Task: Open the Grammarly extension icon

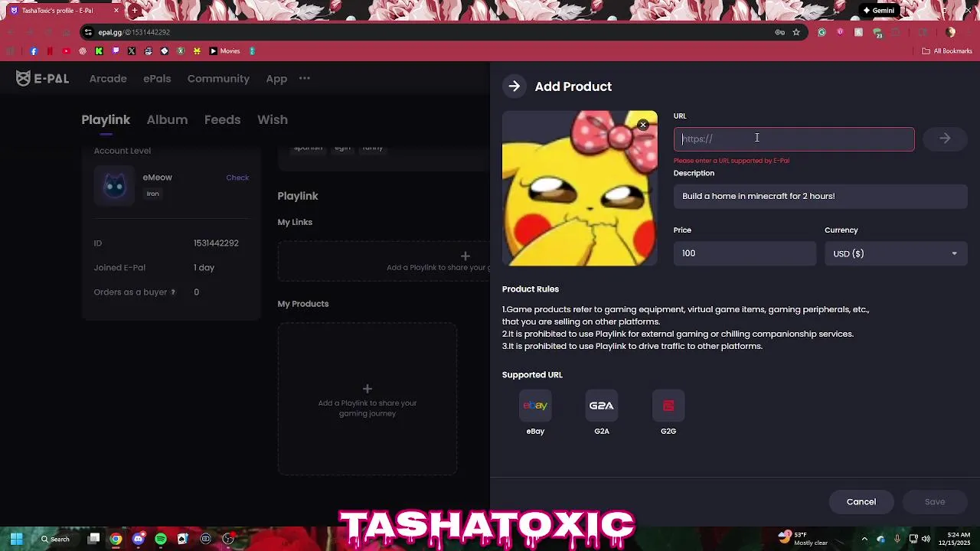Action: point(822,32)
